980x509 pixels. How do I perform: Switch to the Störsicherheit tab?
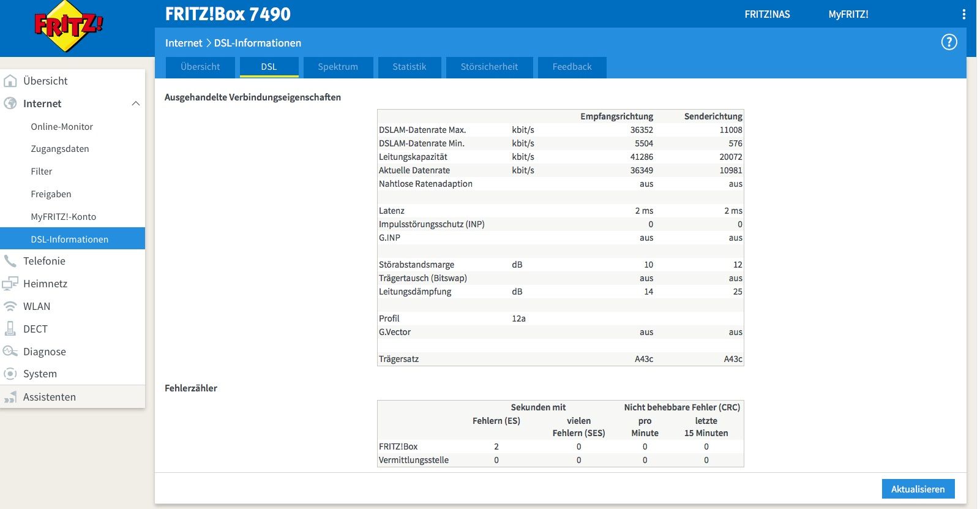[x=489, y=67]
